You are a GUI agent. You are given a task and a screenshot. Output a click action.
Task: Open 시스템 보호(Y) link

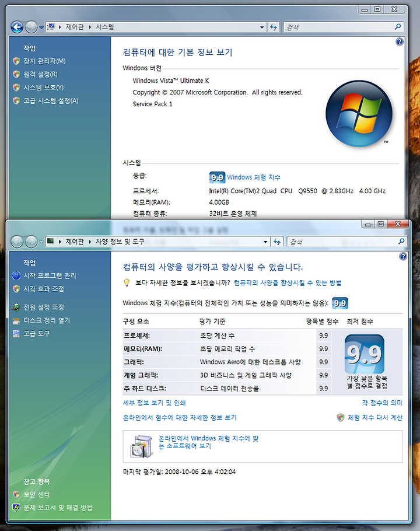(x=43, y=88)
